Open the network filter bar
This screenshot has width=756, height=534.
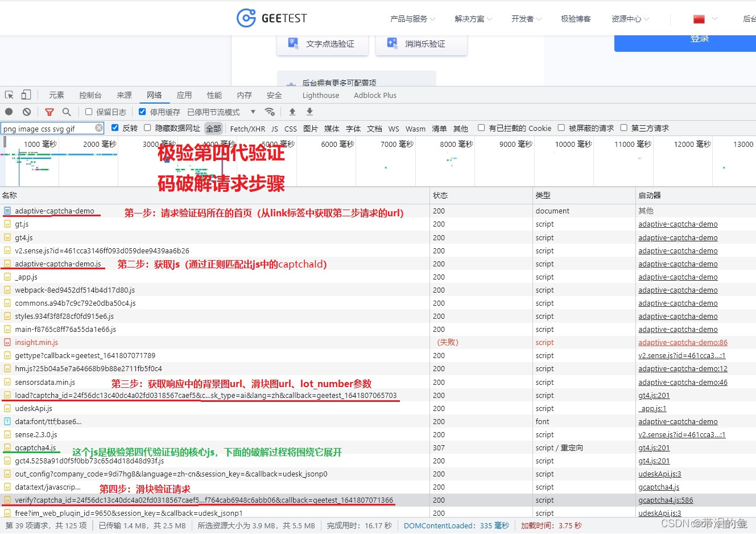click(x=49, y=112)
